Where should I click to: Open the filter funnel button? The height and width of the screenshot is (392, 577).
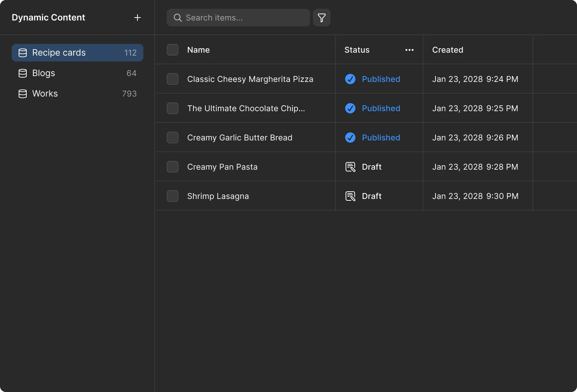click(x=322, y=18)
